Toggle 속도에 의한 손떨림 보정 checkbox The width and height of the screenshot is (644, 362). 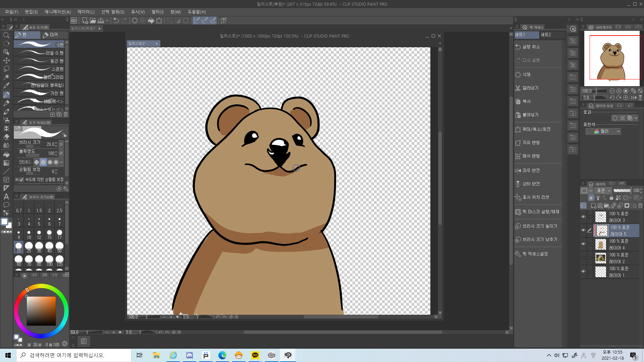[x=21, y=179]
